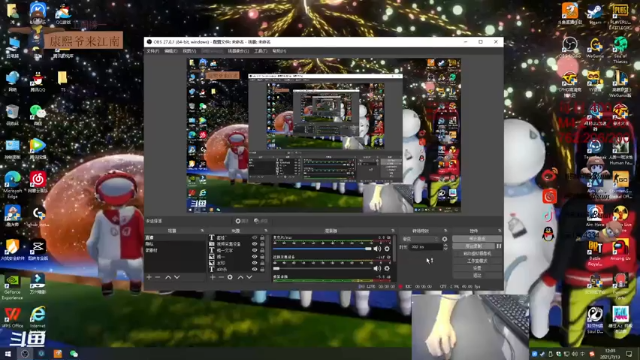
Task: Add a new scene with the plus icon
Action: (149, 277)
